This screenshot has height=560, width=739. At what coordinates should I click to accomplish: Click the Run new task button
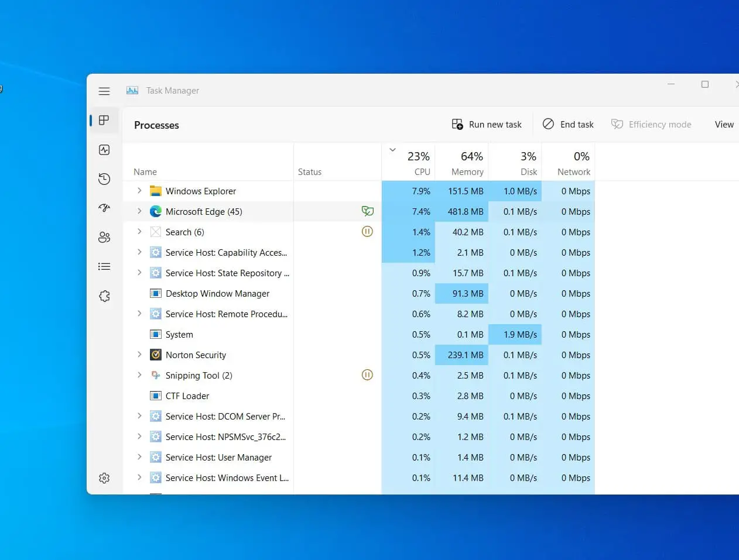point(487,125)
